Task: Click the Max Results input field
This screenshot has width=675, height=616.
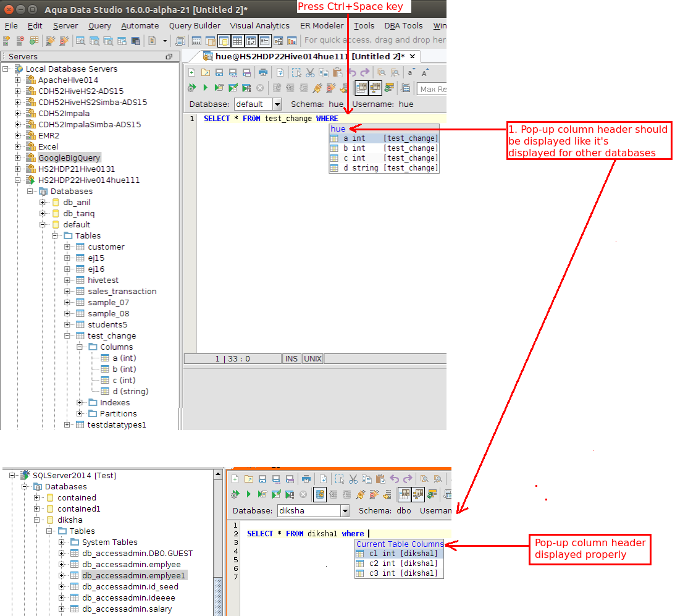Action: pyautogui.click(x=432, y=89)
